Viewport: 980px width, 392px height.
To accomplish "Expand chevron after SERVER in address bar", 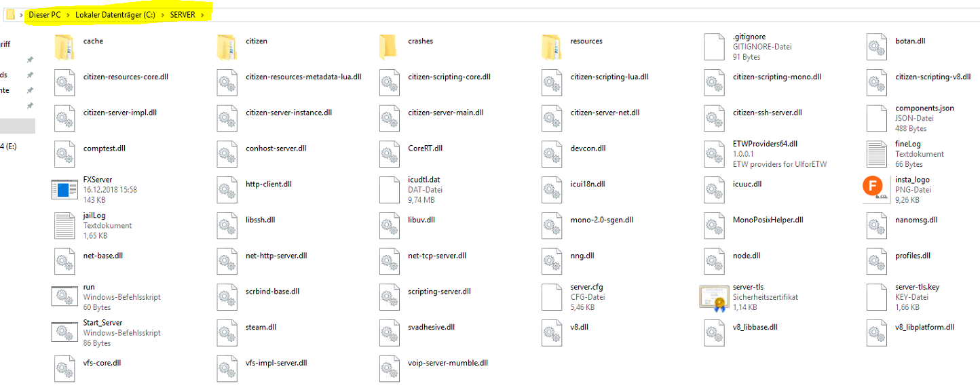I will (203, 15).
